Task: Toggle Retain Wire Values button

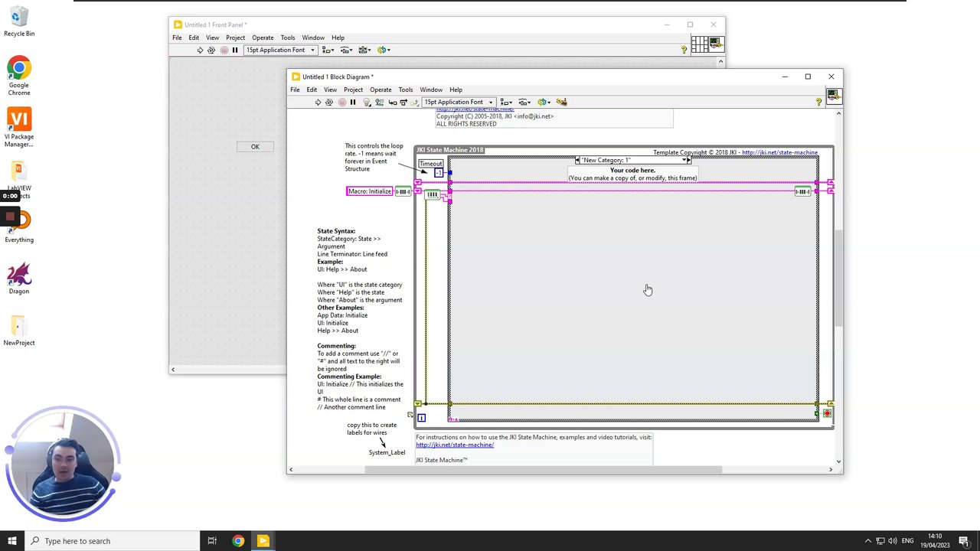Action: [379, 102]
